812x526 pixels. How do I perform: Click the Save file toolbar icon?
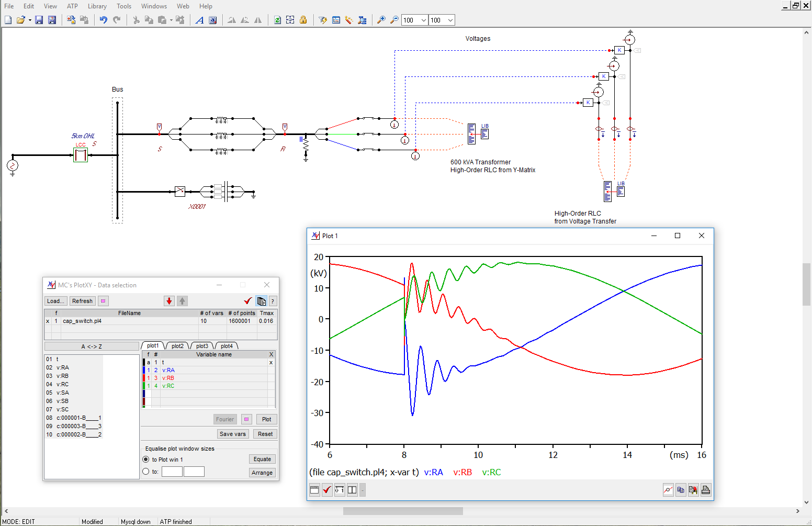[39, 20]
